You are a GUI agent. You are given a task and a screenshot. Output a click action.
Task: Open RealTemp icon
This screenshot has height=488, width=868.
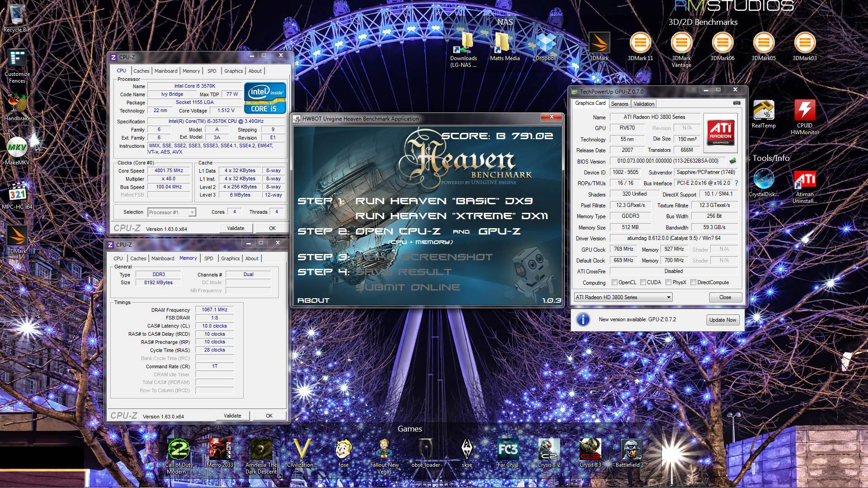764,114
